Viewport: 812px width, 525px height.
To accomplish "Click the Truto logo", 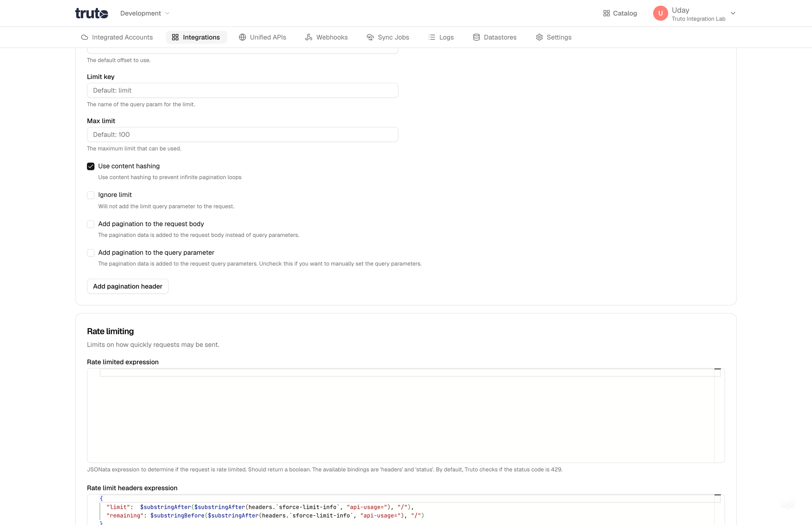I will click(x=91, y=13).
